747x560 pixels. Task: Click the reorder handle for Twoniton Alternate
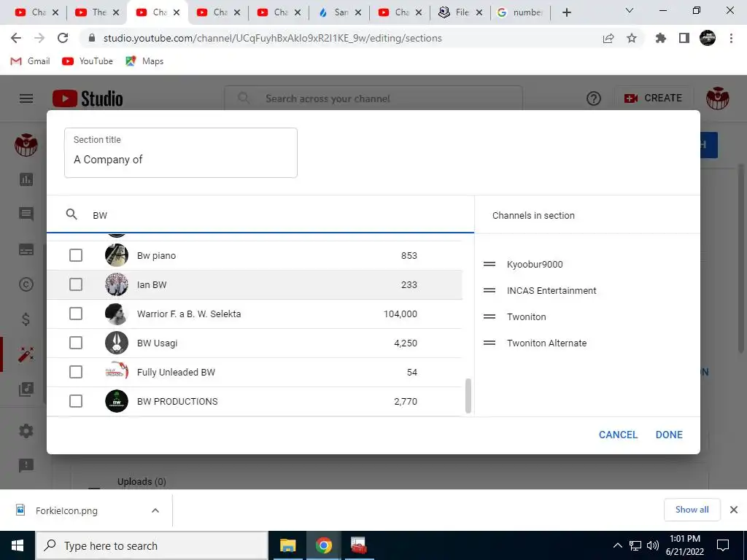click(489, 343)
